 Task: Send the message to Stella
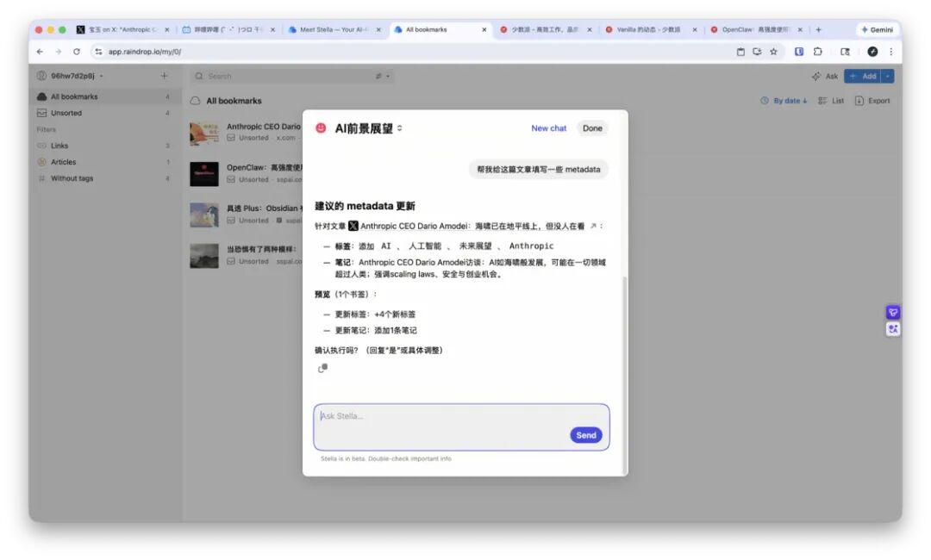coord(586,435)
